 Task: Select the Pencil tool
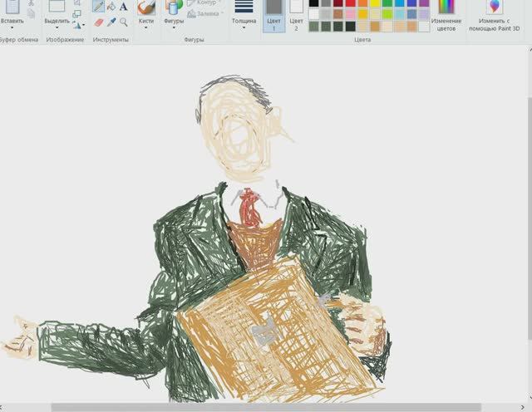click(98, 6)
